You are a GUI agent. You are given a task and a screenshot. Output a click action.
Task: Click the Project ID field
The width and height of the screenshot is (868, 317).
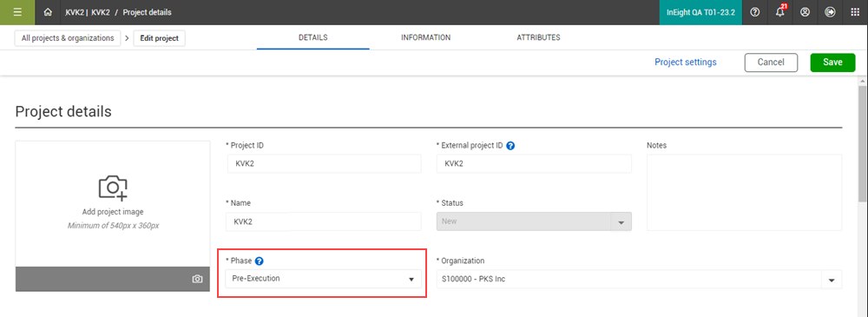point(325,164)
